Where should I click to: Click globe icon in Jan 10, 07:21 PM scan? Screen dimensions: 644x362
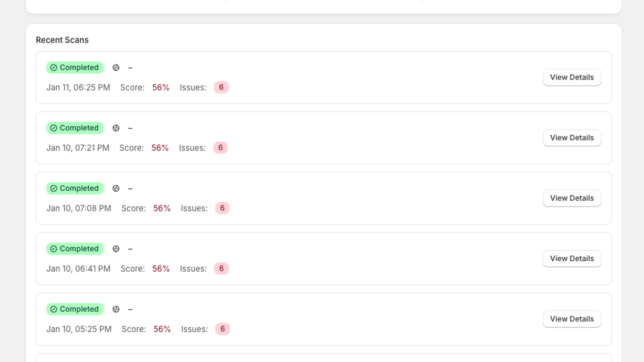click(x=116, y=128)
